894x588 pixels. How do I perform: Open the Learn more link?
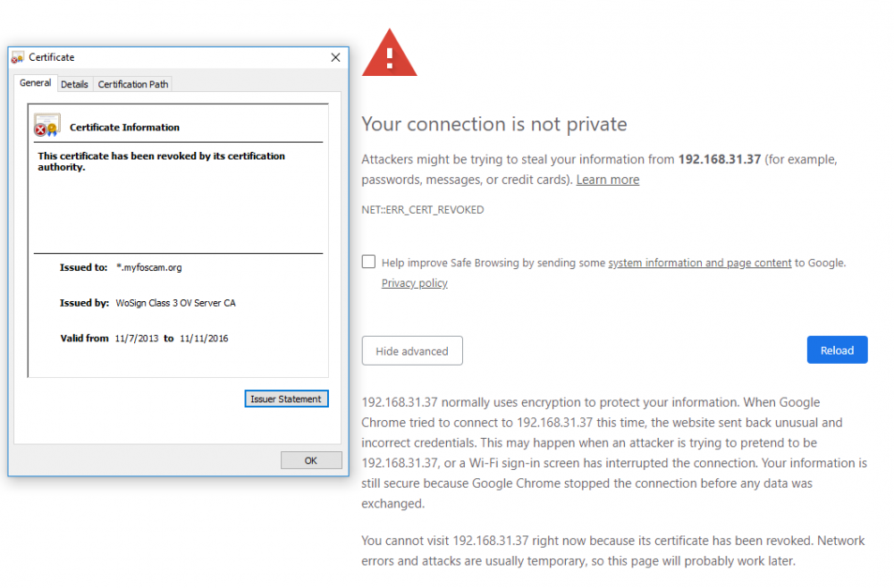607,180
